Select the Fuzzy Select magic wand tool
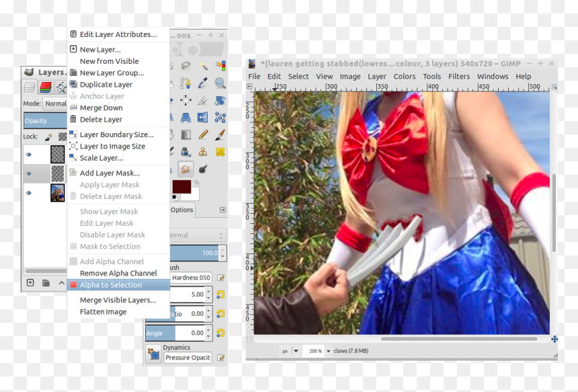 coord(203,66)
